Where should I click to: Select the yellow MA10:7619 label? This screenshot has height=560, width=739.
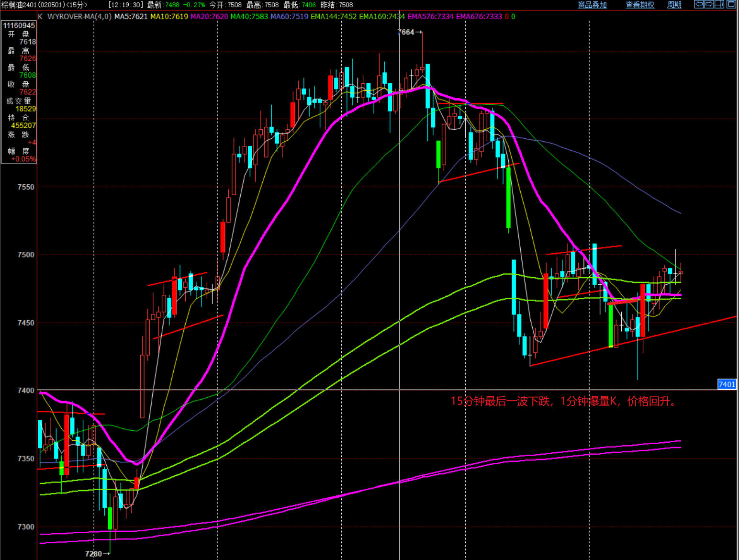point(169,17)
